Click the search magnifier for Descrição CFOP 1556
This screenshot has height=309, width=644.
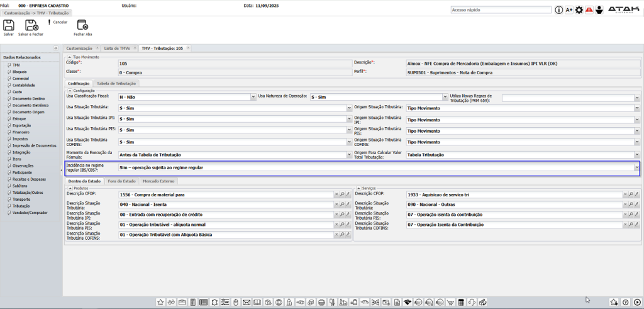coord(341,195)
